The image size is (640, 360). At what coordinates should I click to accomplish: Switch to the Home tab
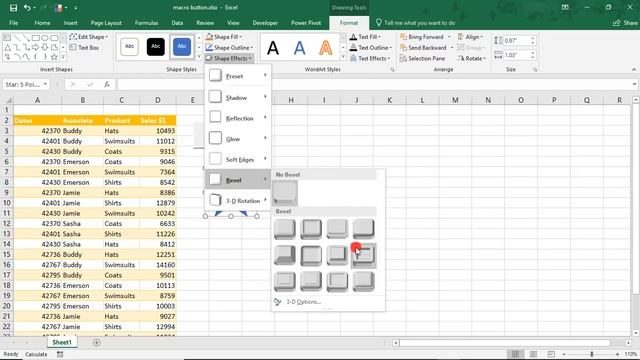pos(42,23)
